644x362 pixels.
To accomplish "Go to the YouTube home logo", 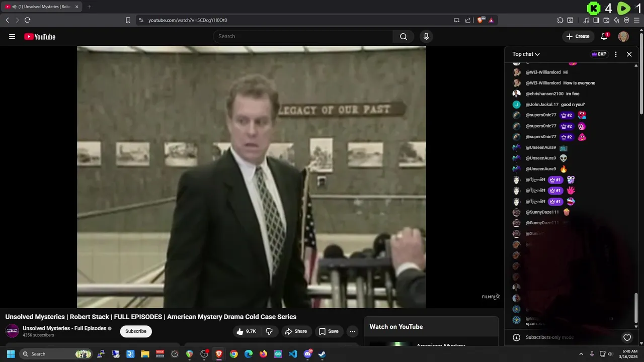I will point(40,36).
